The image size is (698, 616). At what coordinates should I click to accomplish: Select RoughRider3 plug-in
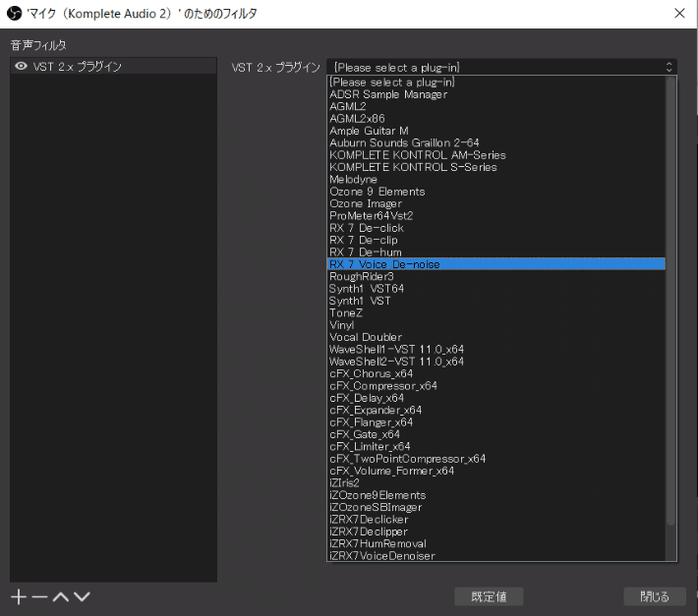click(x=496, y=277)
